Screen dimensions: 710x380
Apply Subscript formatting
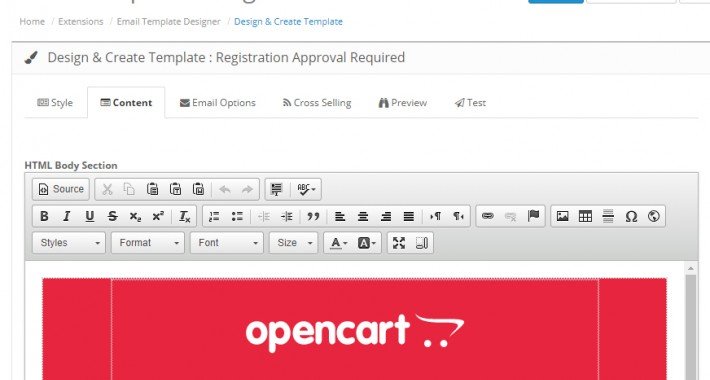point(135,216)
